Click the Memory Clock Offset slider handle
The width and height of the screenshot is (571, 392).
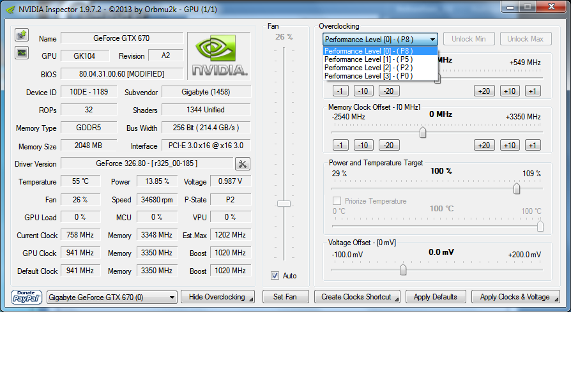pos(423,133)
